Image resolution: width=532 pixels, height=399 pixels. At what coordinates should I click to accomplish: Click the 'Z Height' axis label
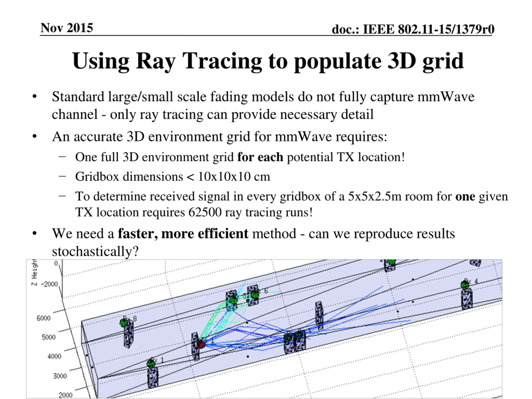35,272
